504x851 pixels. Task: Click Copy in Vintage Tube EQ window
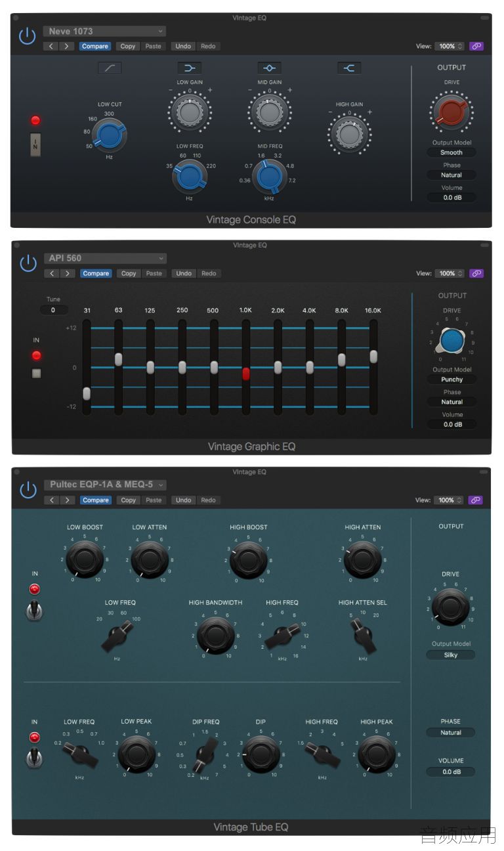coord(128,500)
